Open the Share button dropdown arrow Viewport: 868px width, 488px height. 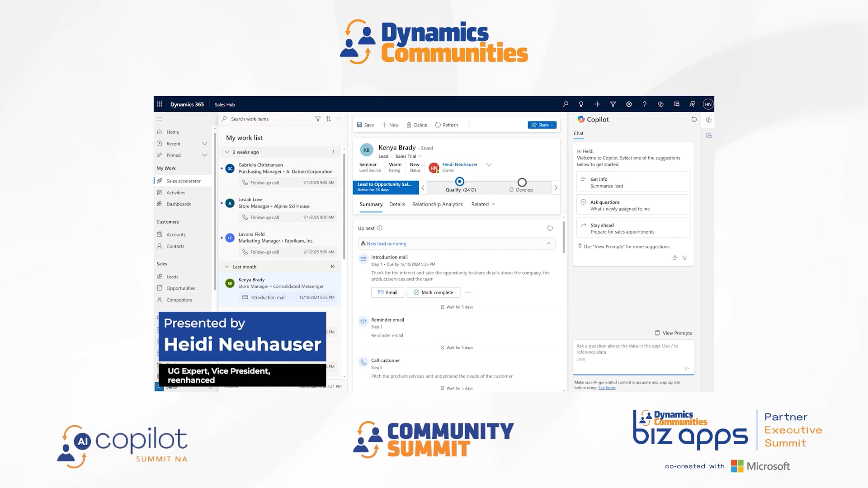(x=551, y=125)
